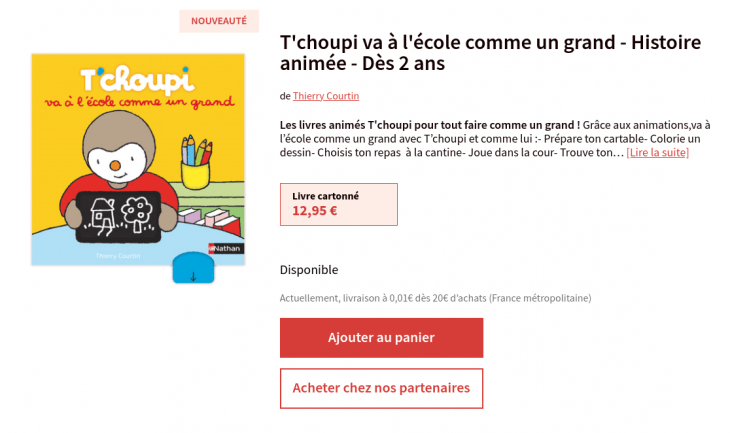Open Acheter chez nos partenaires
This screenshot has height=433, width=730.
pos(381,388)
